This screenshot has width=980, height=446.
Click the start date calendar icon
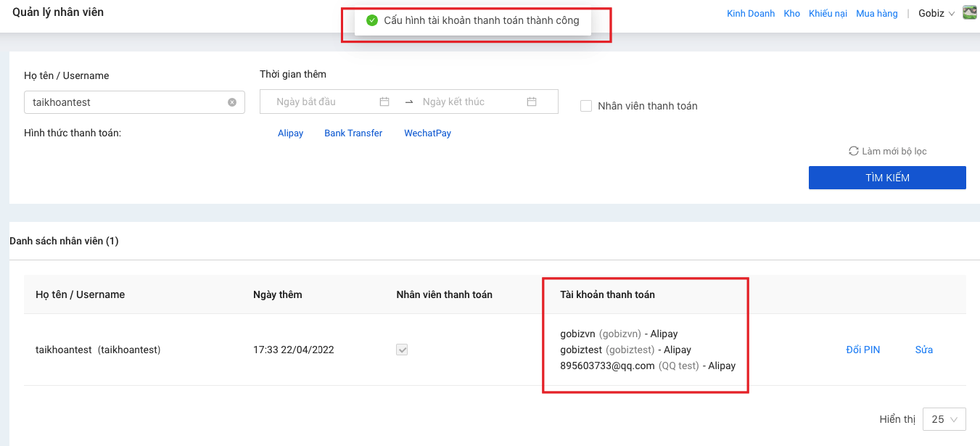[x=384, y=102]
